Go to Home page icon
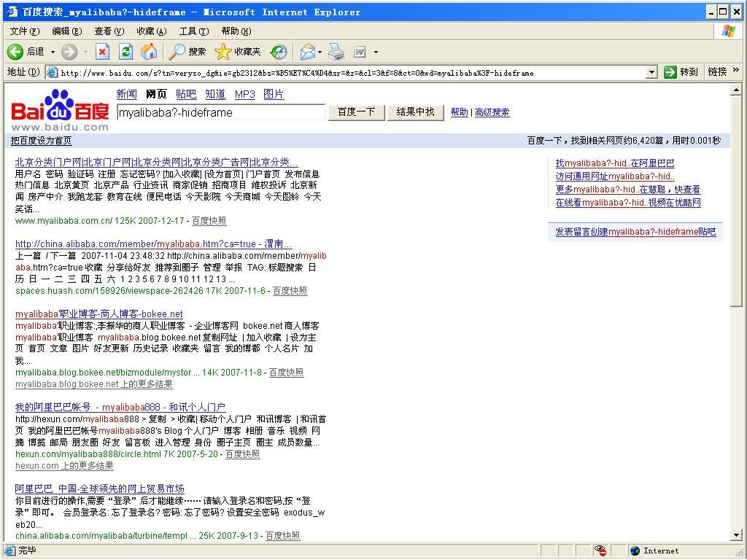The height and width of the screenshot is (560, 747). pyautogui.click(x=149, y=52)
